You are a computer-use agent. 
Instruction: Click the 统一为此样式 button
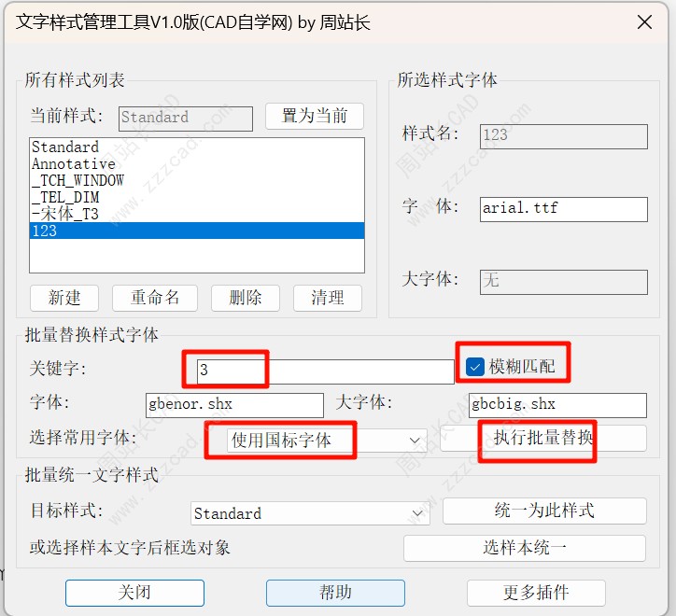[543, 511]
